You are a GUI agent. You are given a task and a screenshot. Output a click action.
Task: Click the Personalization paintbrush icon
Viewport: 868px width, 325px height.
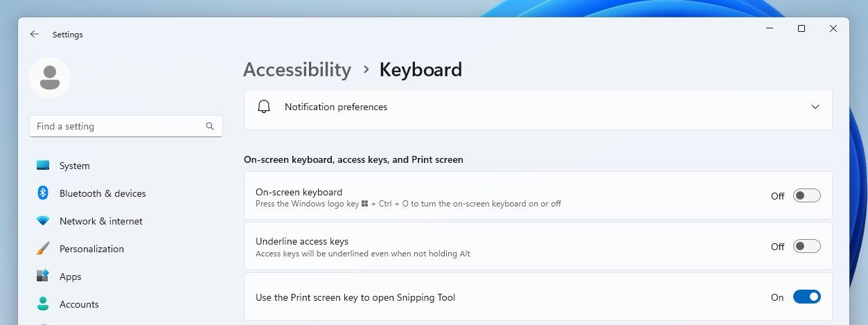[x=43, y=249]
